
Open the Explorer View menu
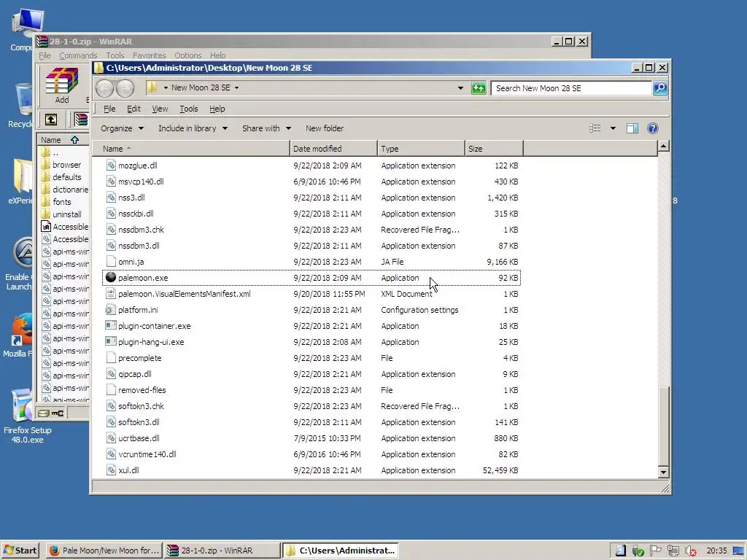(x=160, y=109)
